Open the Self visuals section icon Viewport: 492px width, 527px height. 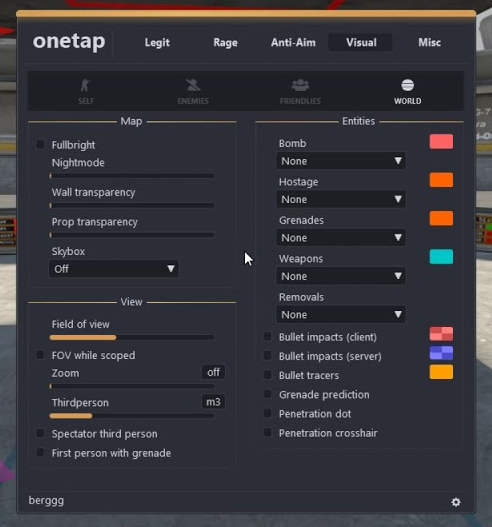[x=86, y=85]
